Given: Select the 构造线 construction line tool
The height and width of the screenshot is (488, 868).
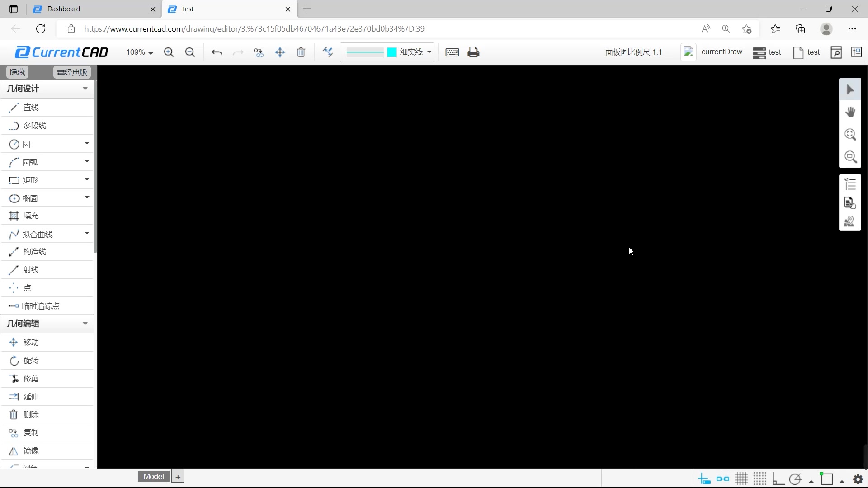Looking at the screenshot, I should click(x=47, y=252).
